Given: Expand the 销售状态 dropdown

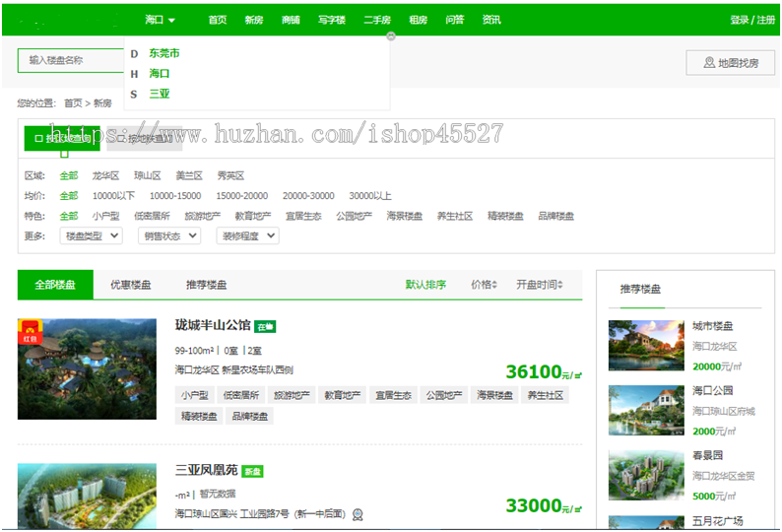Looking at the screenshot, I should [169, 235].
